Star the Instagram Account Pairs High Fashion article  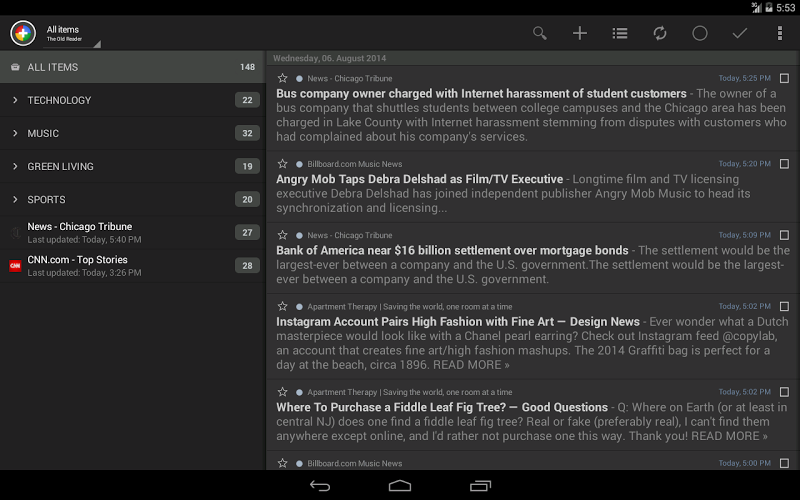coord(282,306)
